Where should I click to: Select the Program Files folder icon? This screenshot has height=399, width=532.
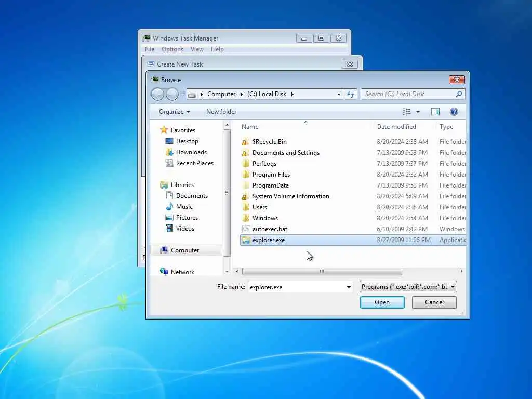(x=246, y=175)
